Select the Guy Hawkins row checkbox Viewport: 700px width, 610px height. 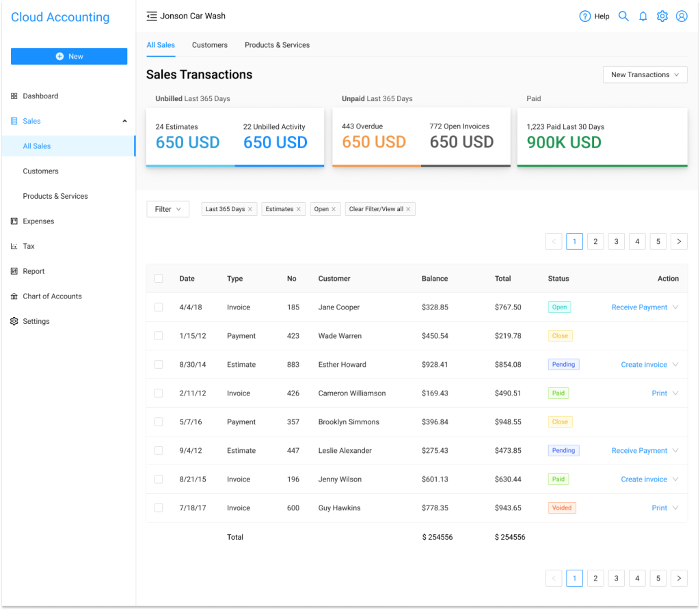(x=159, y=508)
